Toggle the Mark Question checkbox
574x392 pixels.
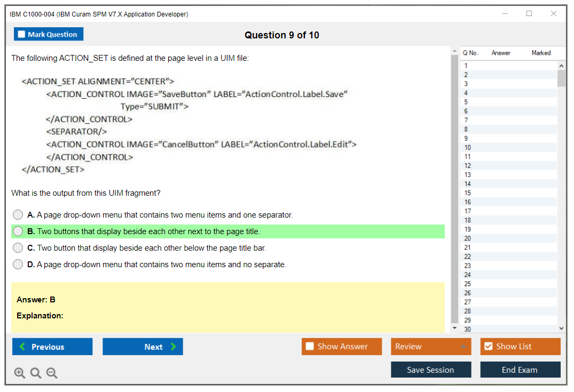point(22,34)
